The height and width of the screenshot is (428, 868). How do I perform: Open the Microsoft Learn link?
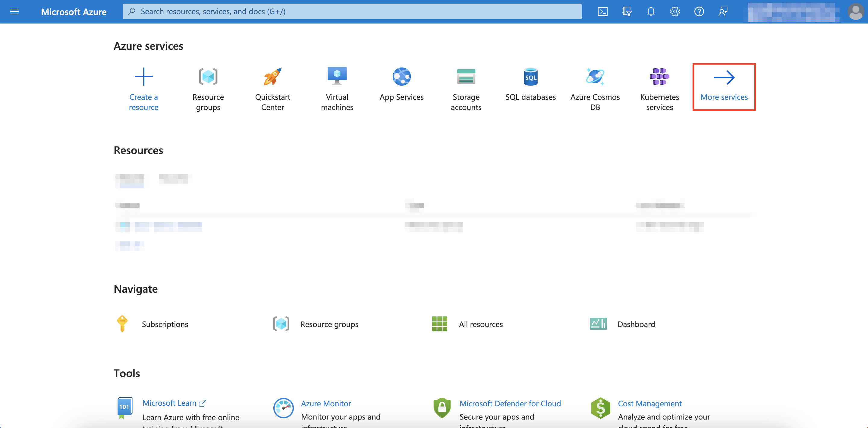(x=169, y=403)
